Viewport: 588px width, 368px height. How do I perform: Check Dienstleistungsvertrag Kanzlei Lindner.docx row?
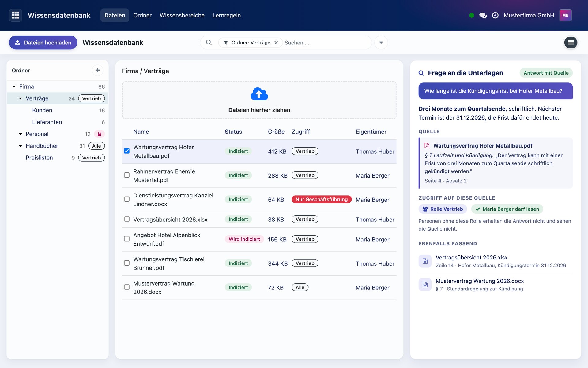click(x=127, y=199)
